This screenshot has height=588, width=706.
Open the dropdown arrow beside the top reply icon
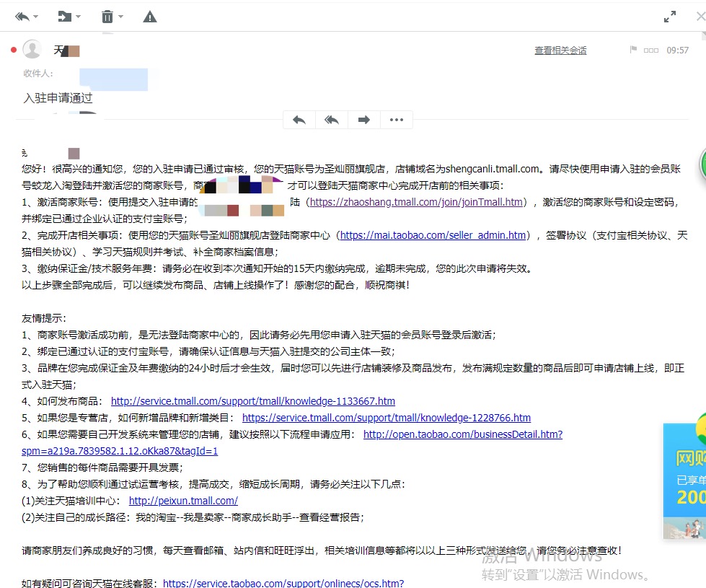35,17
